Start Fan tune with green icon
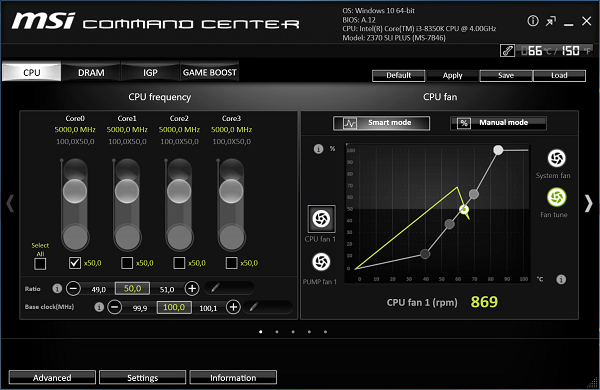This screenshot has width=600, height=390. 556,197
